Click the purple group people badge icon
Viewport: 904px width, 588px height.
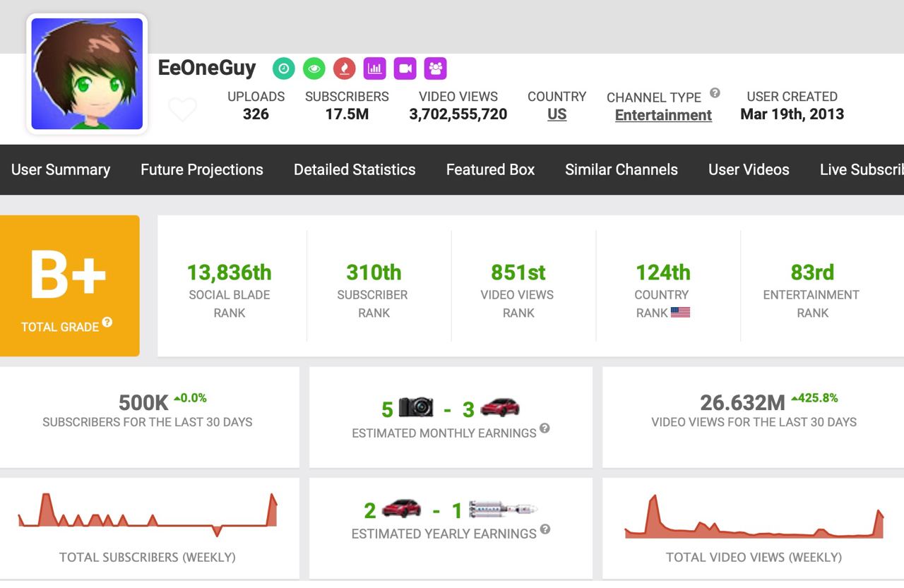tap(436, 68)
